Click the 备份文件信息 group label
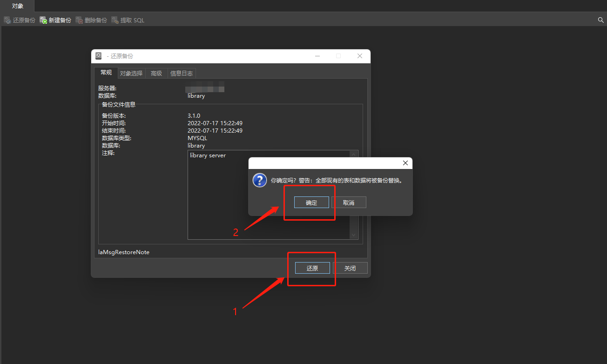607x364 pixels. pyautogui.click(x=119, y=105)
